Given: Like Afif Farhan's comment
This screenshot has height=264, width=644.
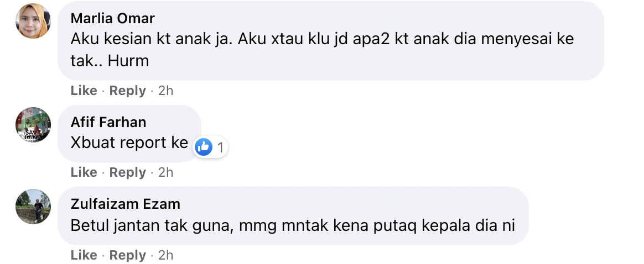Looking at the screenshot, I should pos(84,172).
